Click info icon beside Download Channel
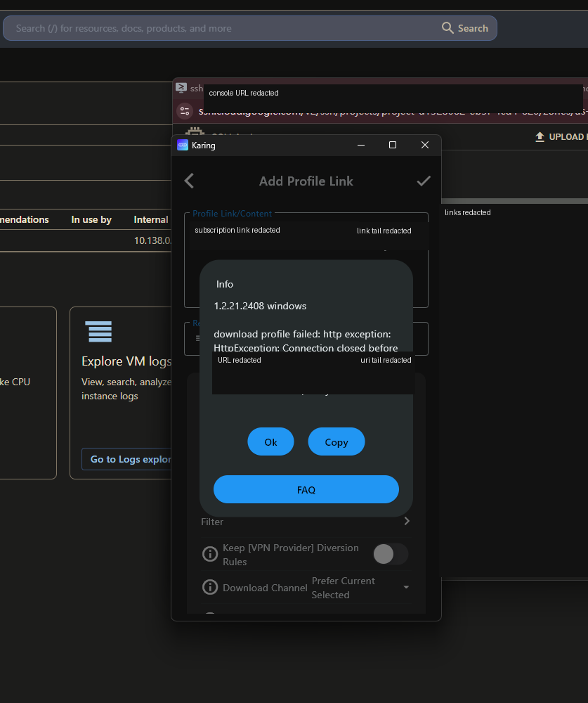Image resolution: width=588 pixels, height=703 pixels. click(x=210, y=587)
